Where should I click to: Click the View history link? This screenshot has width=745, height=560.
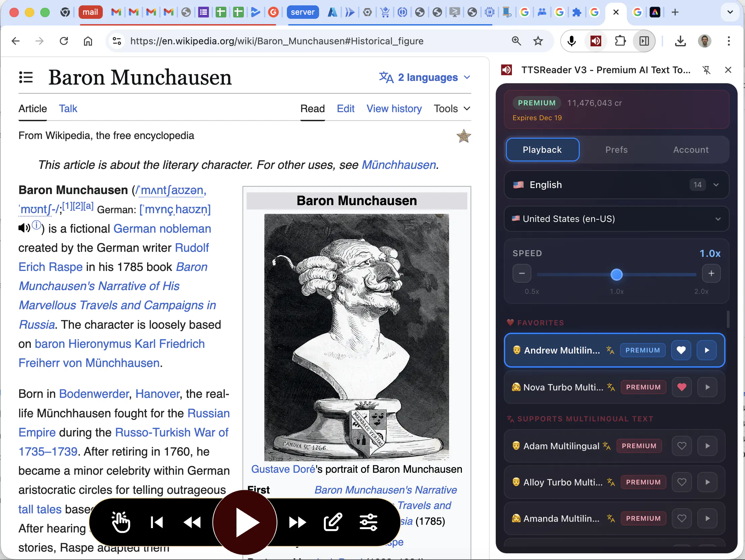point(394,108)
